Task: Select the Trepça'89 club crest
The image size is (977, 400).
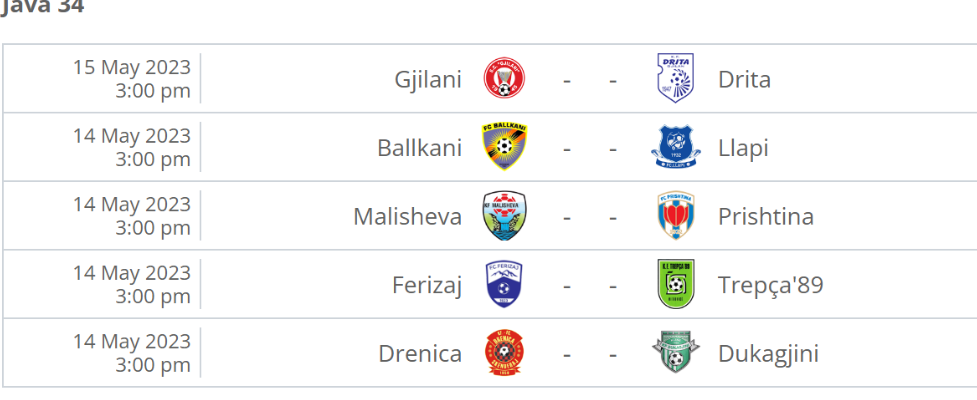Action: pyautogui.click(x=675, y=285)
